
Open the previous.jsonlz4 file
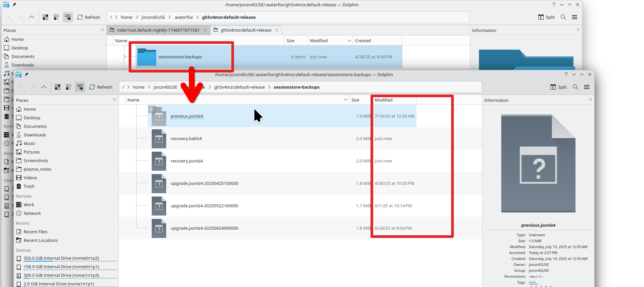[x=187, y=116]
